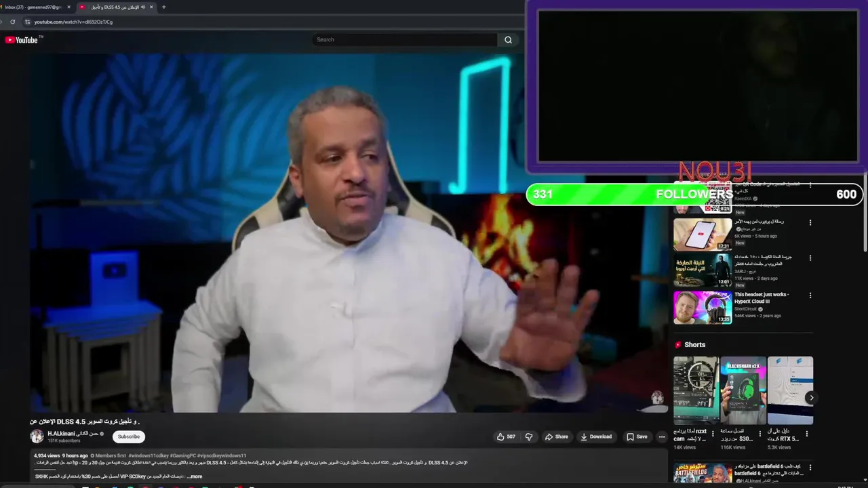Click the mini channel icon in video corner
The height and width of the screenshot is (488, 868).
(x=657, y=398)
